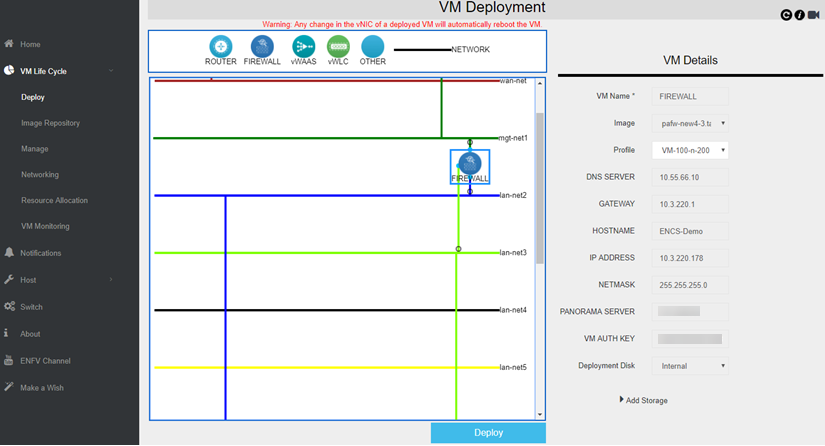Click the info icon at top right
Image resolution: width=825 pixels, height=446 pixels.
click(x=800, y=15)
